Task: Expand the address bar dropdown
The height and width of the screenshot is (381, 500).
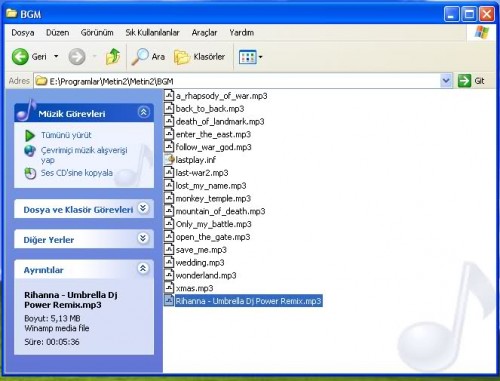Action: (x=446, y=81)
